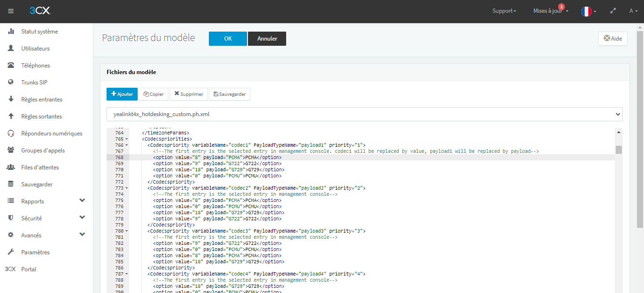The height and width of the screenshot is (293, 644).
Task: Expand the Rapports submenu chevron
Action: pyautogui.click(x=83, y=201)
